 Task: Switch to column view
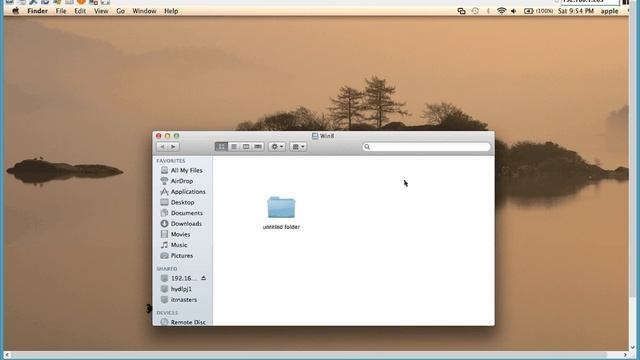(246, 147)
